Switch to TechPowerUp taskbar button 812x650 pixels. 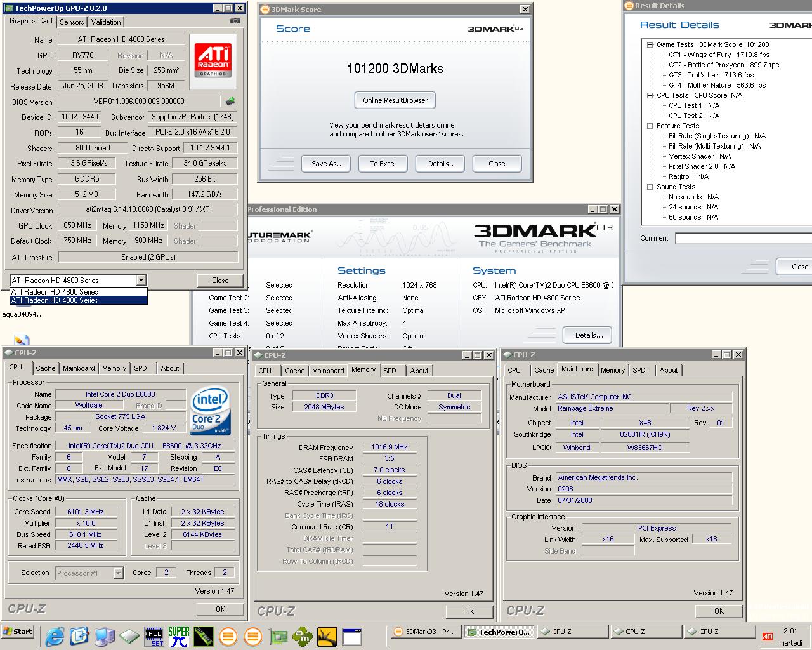(499, 632)
